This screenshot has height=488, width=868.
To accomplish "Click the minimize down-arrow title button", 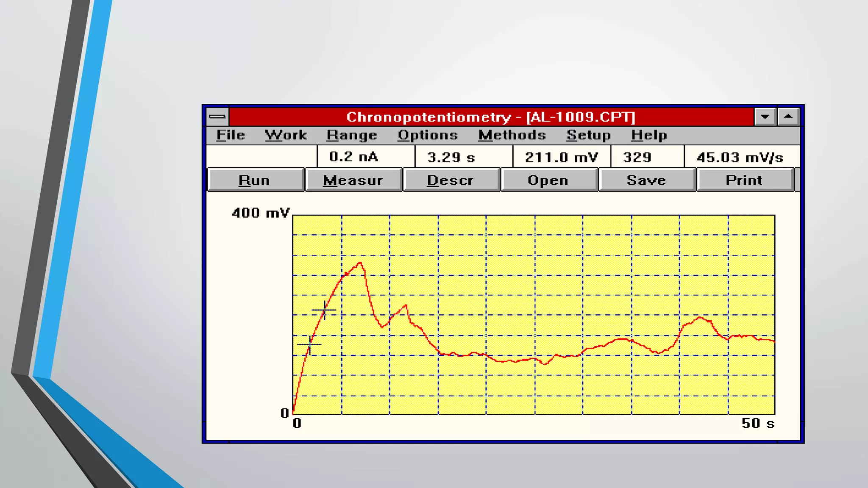I will [765, 116].
